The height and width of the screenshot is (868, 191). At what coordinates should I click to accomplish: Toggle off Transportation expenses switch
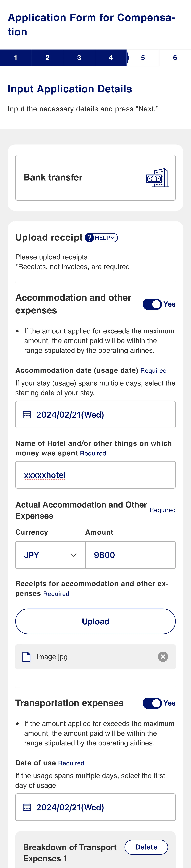point(152,703)
